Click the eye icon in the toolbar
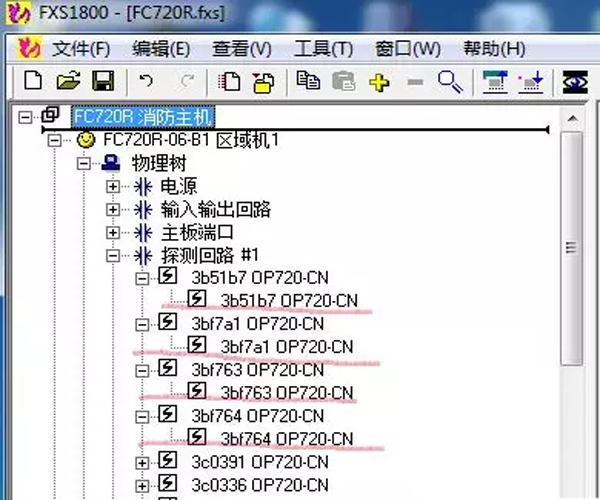Screen dimensions: 600x500 (x=574, y=82)
